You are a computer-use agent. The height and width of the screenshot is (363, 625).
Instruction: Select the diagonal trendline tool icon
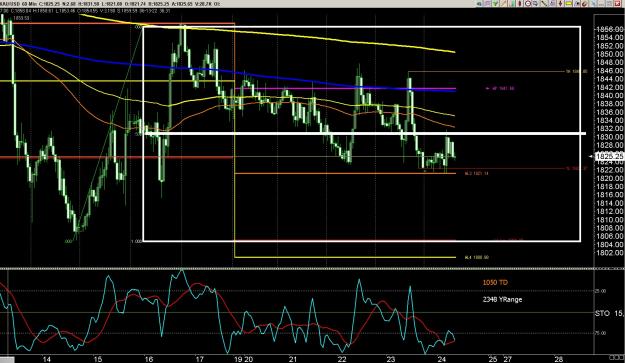544,4
